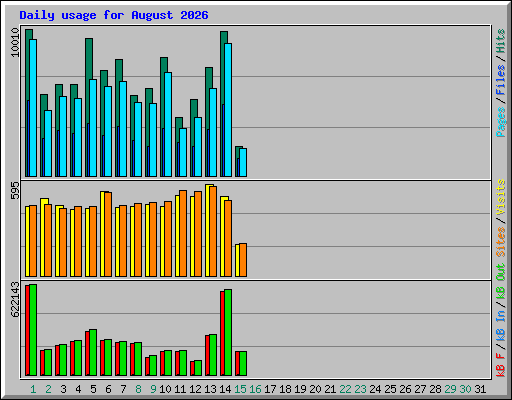This screenshot has width=512, height=400.
Task: Select day 17 on the date axis
Action: (x=270, y=389)
